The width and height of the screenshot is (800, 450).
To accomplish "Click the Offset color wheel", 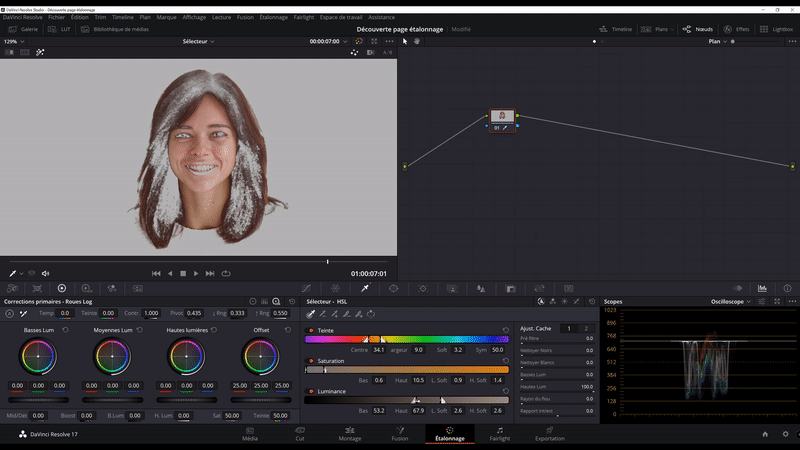I will [260, 356].
